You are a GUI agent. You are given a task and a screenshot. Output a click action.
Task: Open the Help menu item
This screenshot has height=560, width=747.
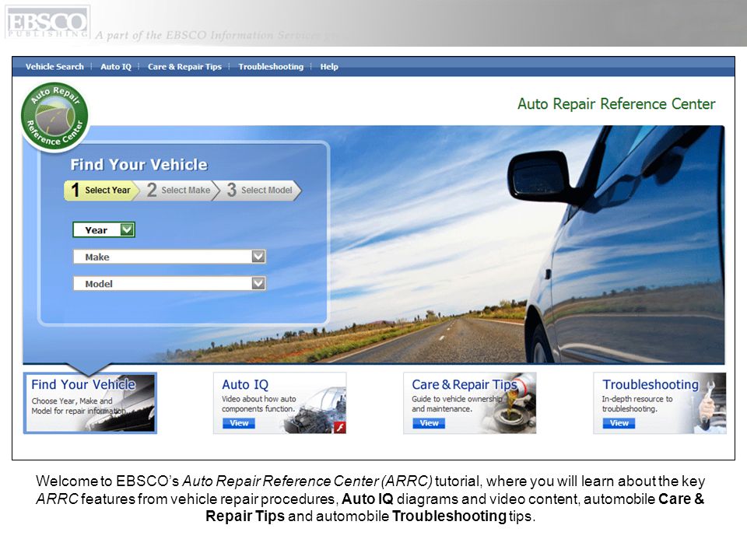(329, 67)
